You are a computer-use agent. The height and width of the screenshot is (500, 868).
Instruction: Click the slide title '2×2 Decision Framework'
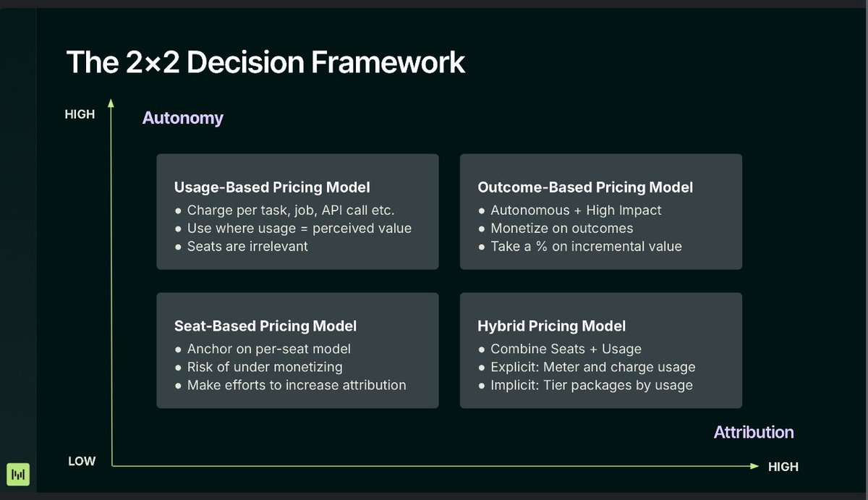click(265, 62)
